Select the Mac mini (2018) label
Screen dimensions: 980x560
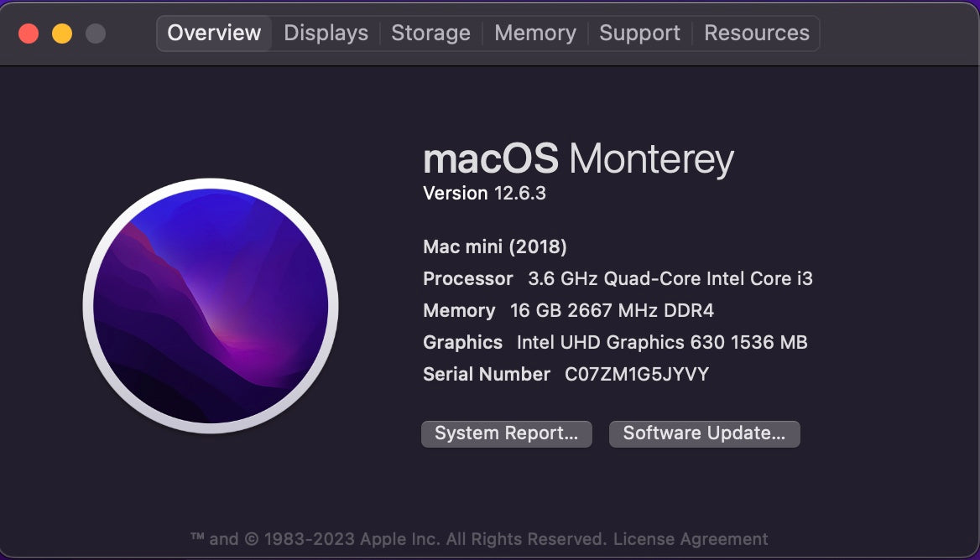point(494,246)
